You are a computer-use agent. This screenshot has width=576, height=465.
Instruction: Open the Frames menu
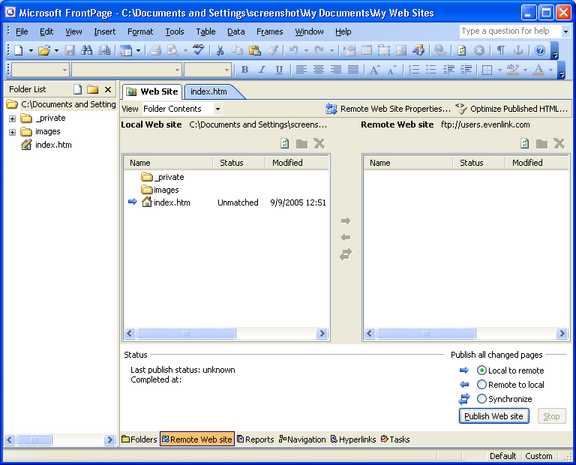tap(270, 32)
